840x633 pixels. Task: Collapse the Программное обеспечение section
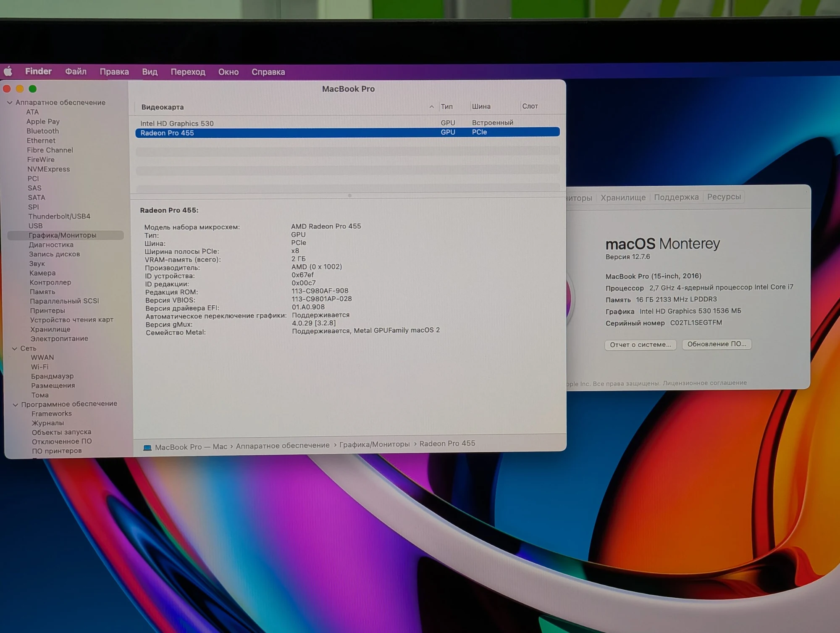[16, 405]
